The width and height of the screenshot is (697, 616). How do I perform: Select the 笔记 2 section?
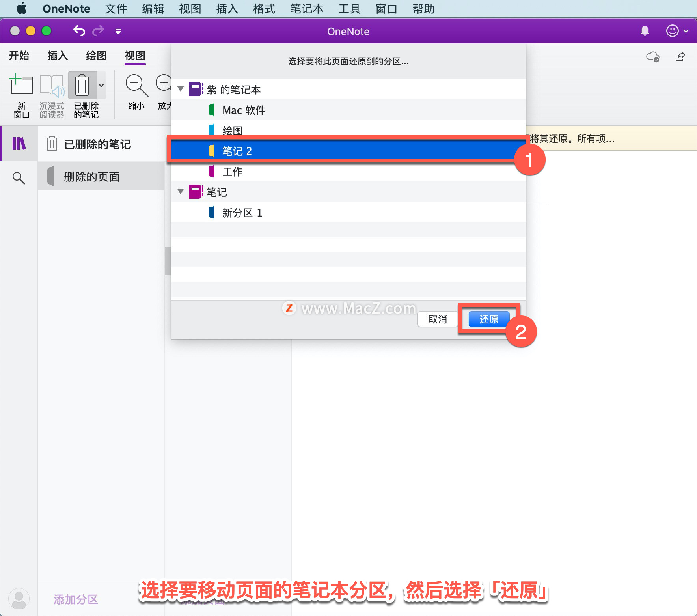[x=348, y=151]
